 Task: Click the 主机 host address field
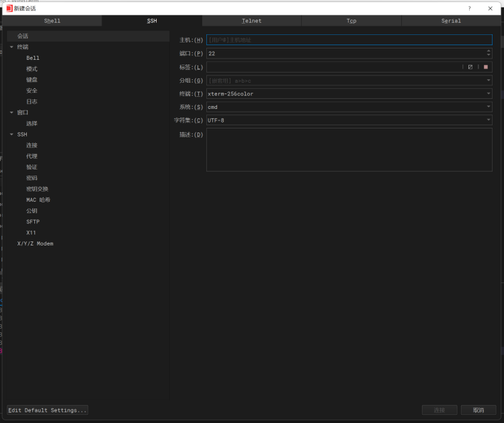(x=349, y=40)
